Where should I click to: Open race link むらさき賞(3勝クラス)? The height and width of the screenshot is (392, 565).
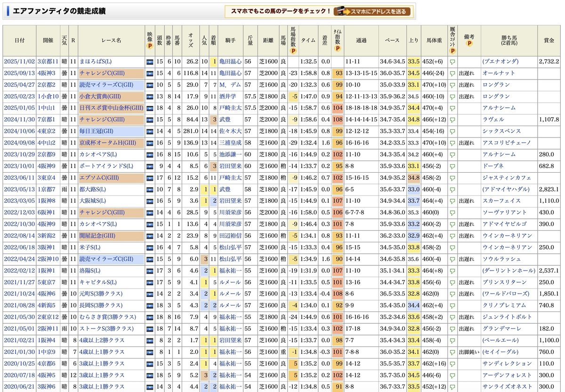tap(108, 317)
